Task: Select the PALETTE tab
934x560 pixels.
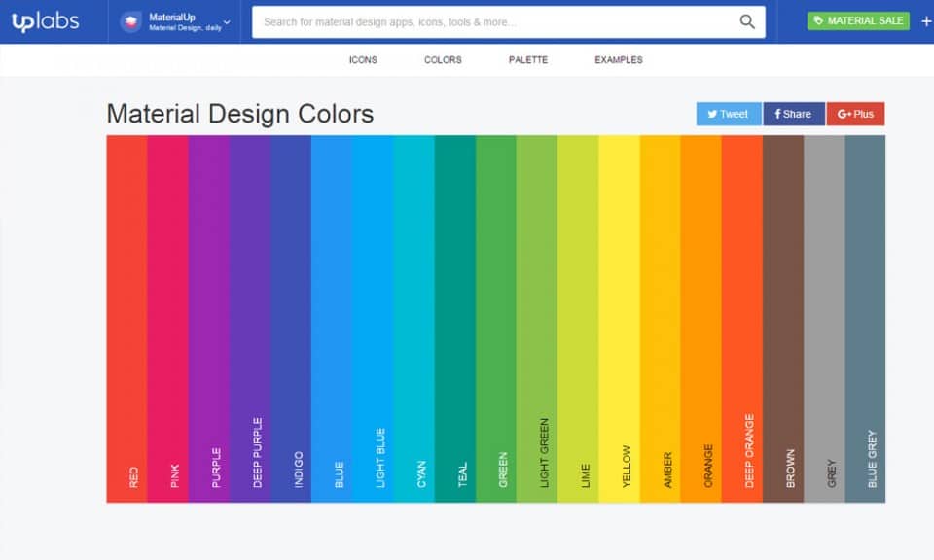Action: click(527, 59)
